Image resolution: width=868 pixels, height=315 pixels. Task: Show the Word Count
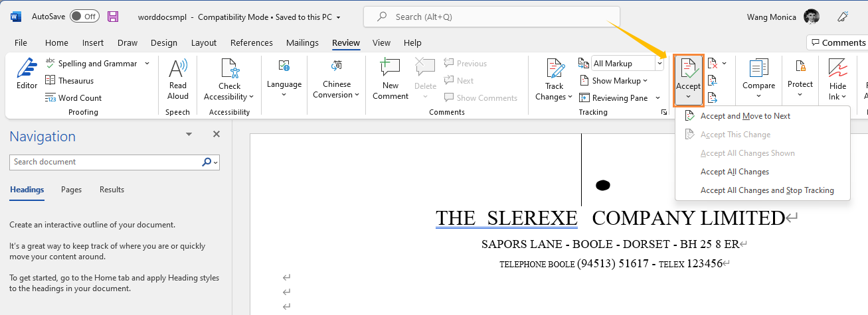(73, 98)
